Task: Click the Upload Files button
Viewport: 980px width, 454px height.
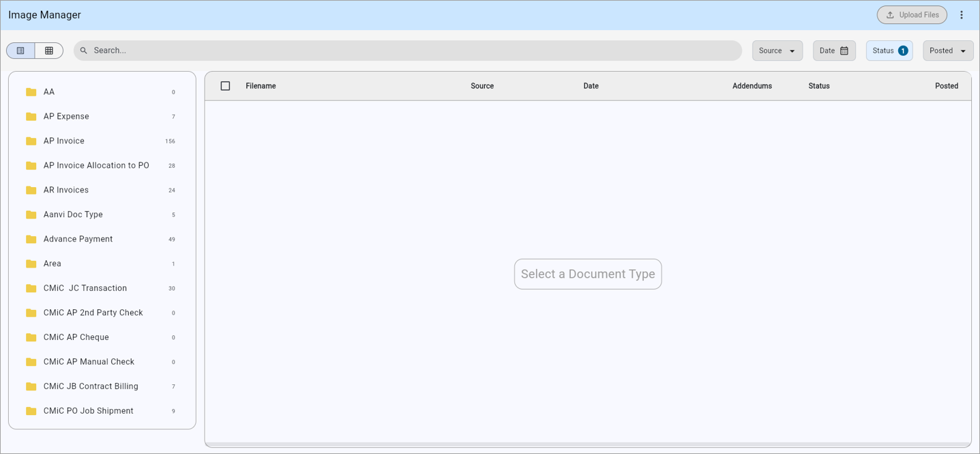Action: tap(912, 15)
